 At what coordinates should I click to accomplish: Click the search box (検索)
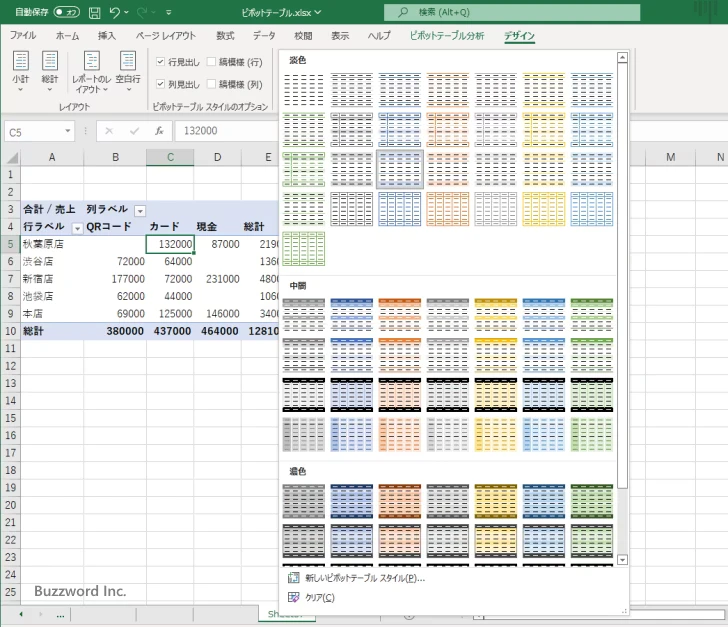(512, 13)
